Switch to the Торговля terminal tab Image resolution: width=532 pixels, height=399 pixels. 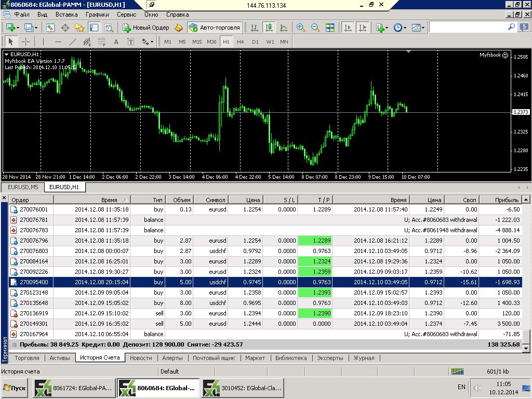(x=27, y=358)
